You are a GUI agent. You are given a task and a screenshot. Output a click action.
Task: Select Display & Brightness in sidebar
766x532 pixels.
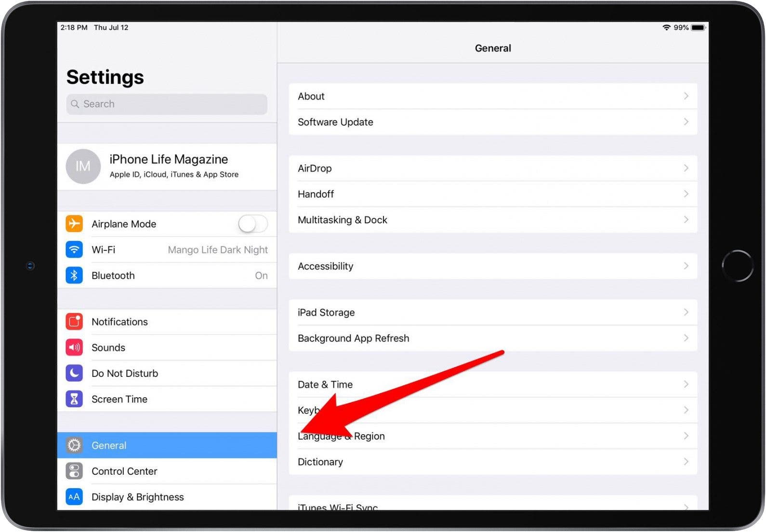pyautogui.click(x=167, y=497)
